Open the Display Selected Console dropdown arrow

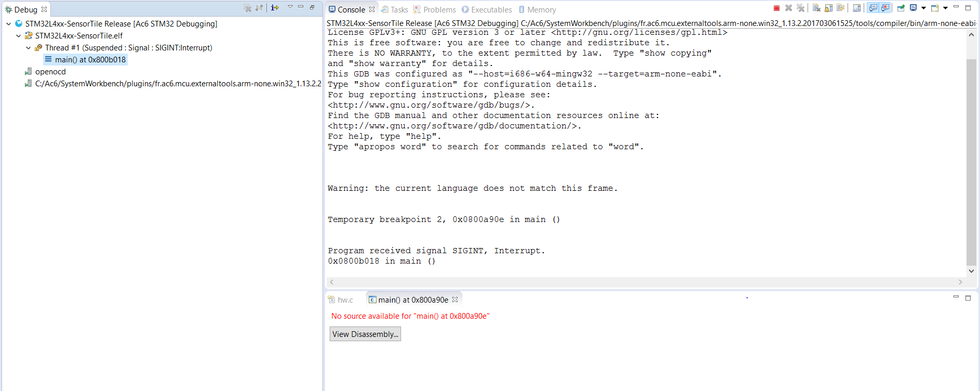923,8
